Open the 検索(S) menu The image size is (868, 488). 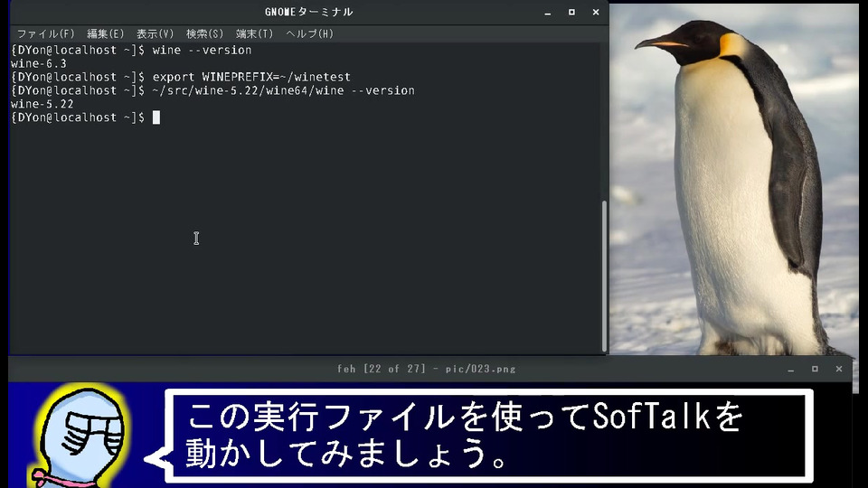tap(205, 33)
